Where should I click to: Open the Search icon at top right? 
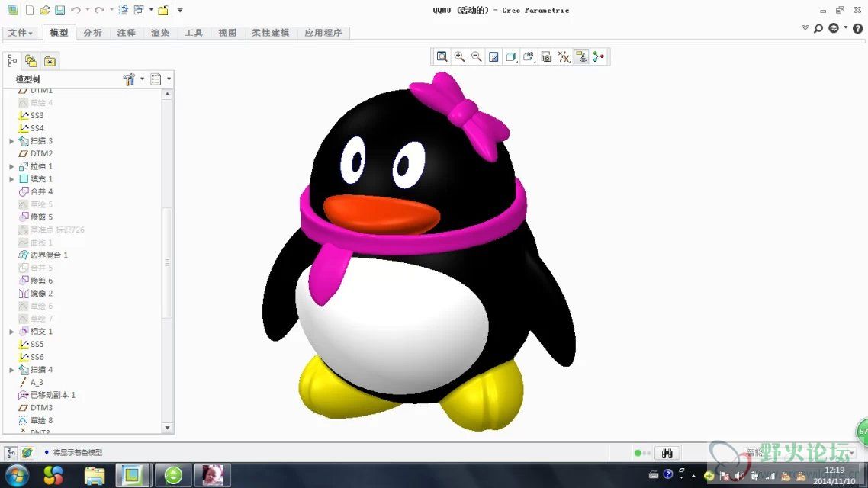pos(818,28)
